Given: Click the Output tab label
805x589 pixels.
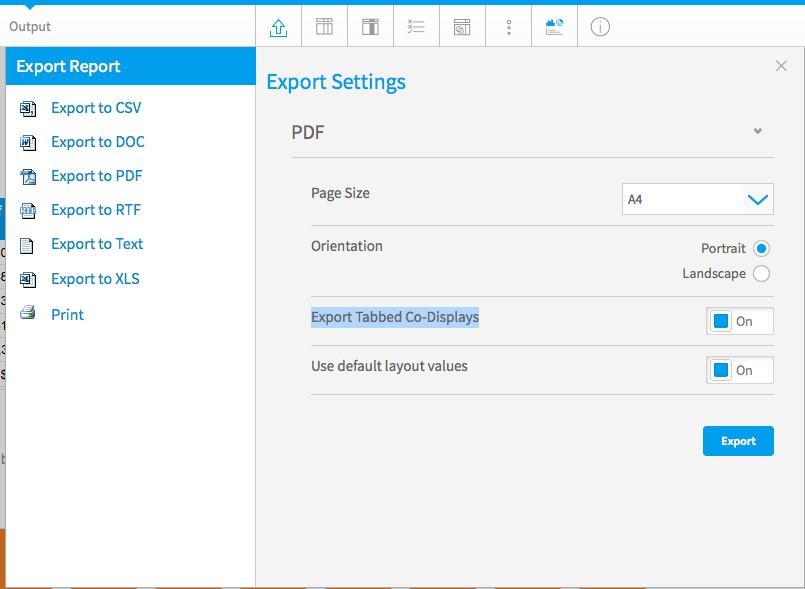Looking at the screenshot, I should (30, 26).
